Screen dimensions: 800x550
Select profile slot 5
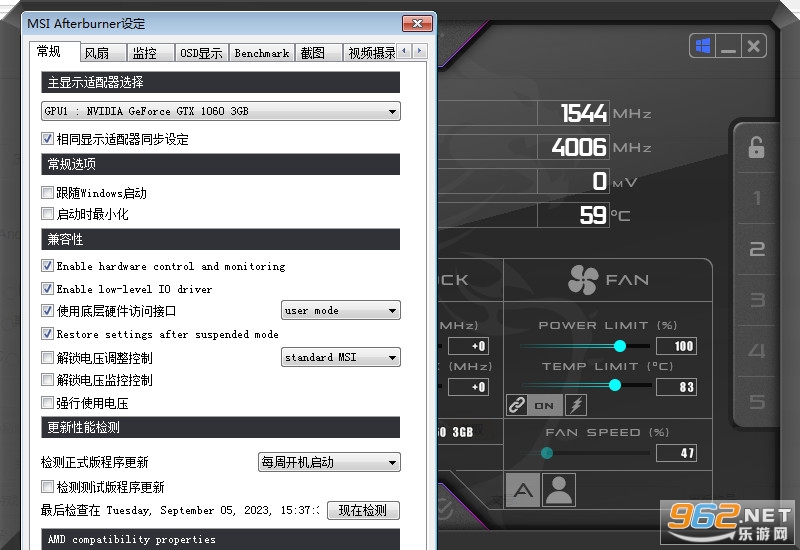tap(757, 402)
